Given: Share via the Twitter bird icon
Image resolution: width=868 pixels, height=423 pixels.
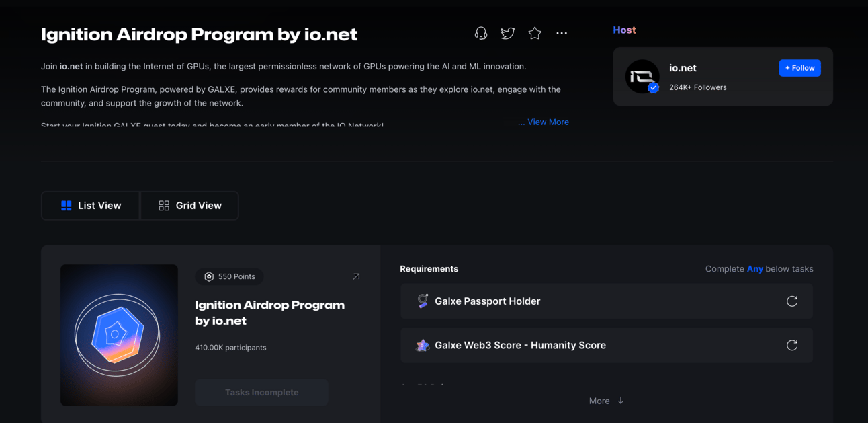Looking at the screenshot, I should point(508,33).
